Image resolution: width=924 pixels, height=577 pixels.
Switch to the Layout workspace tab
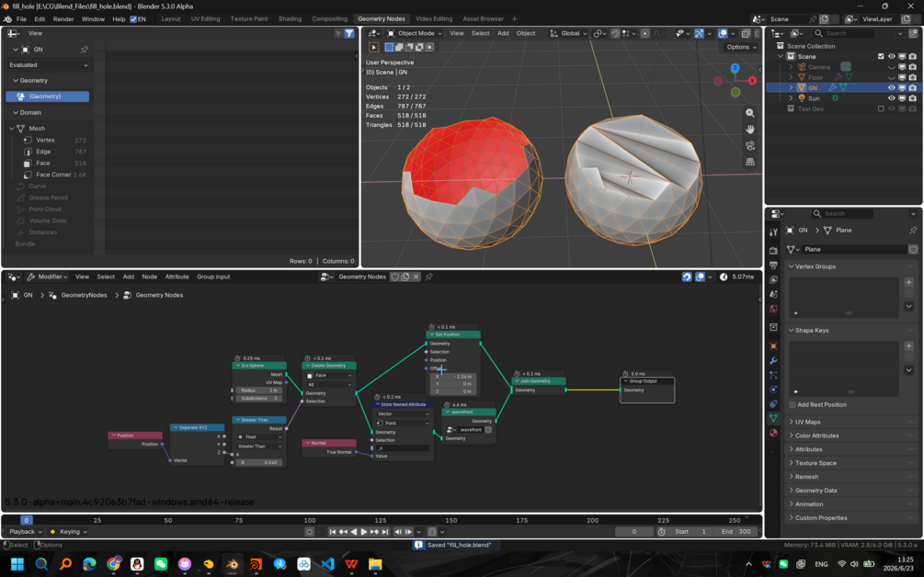[x=171, y=19]
